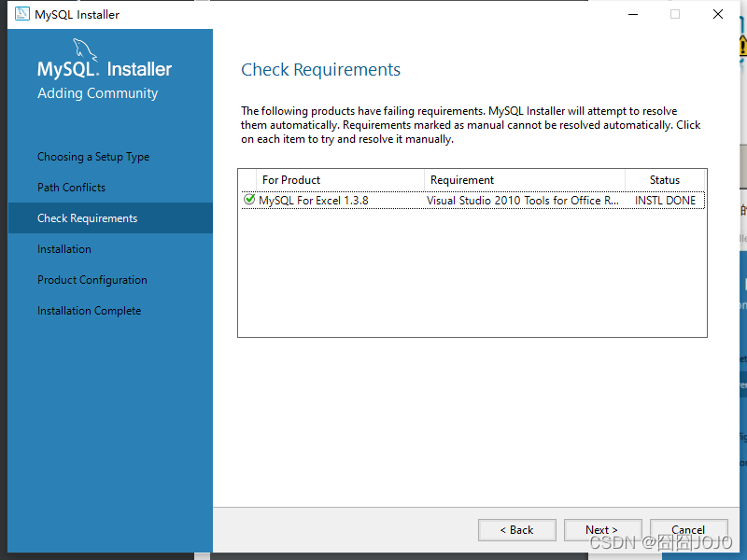Click the Requirement column header
Image resolution: width=747 pixels, height=560 pixels.
point(525,180)
